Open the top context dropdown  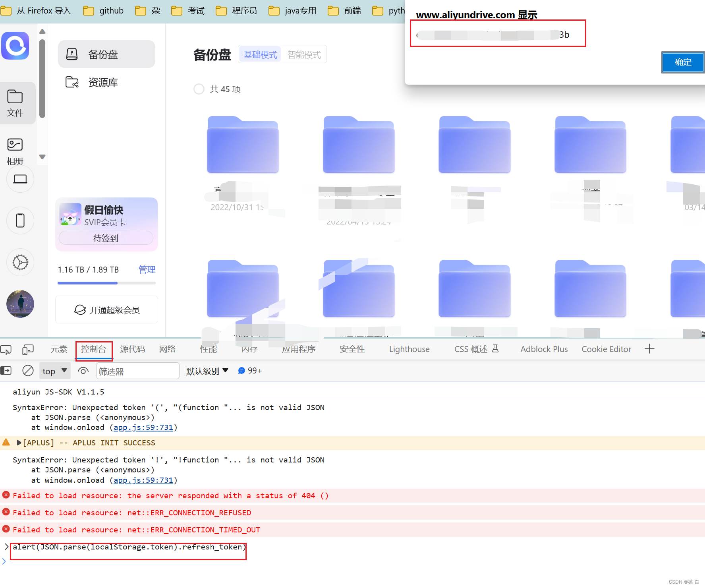pos(55,371)
